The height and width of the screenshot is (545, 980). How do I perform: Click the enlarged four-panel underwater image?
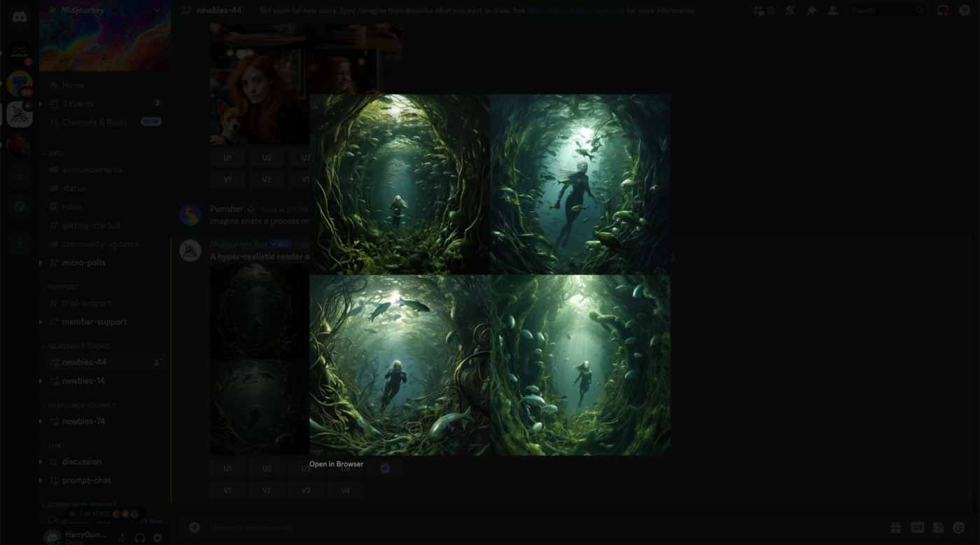coord(490,275)
